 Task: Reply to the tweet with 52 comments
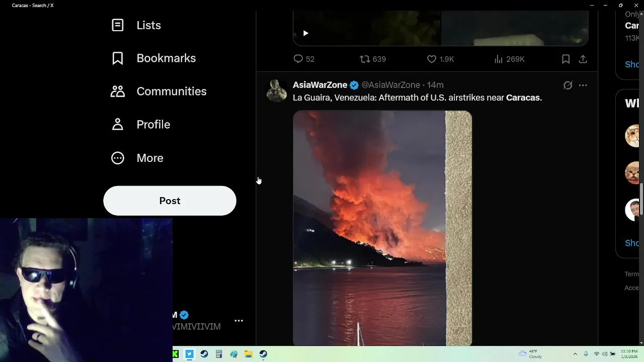pos(304,59)
